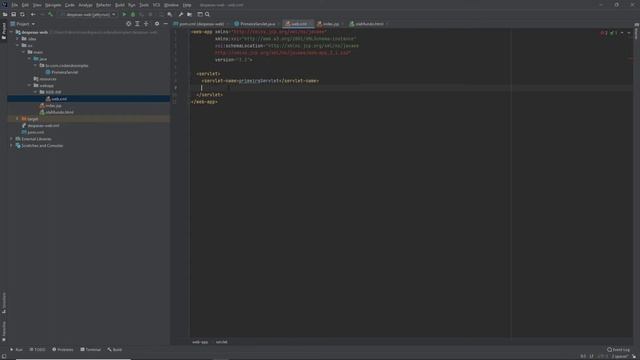Screen dimensions: 640x360
Task: Open the Terminal tool window
Action: 90,350
